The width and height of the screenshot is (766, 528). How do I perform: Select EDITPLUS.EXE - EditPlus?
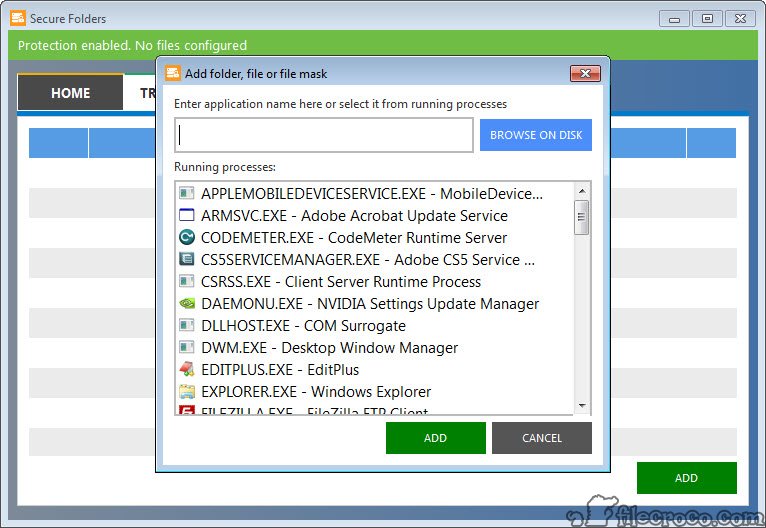[x=375, y=369]
